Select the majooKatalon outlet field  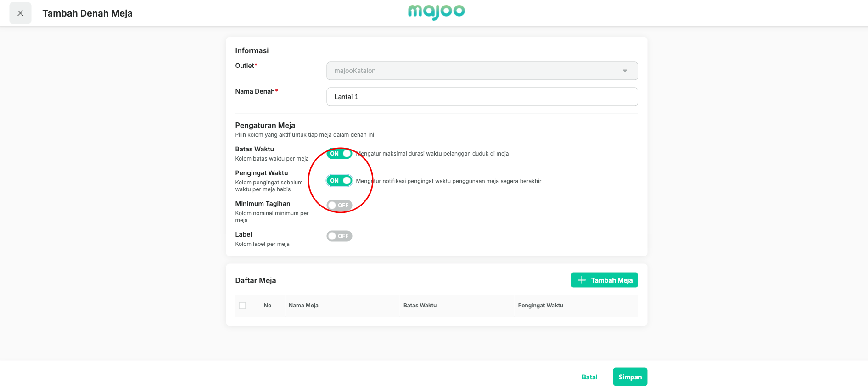tap(482, 71)
